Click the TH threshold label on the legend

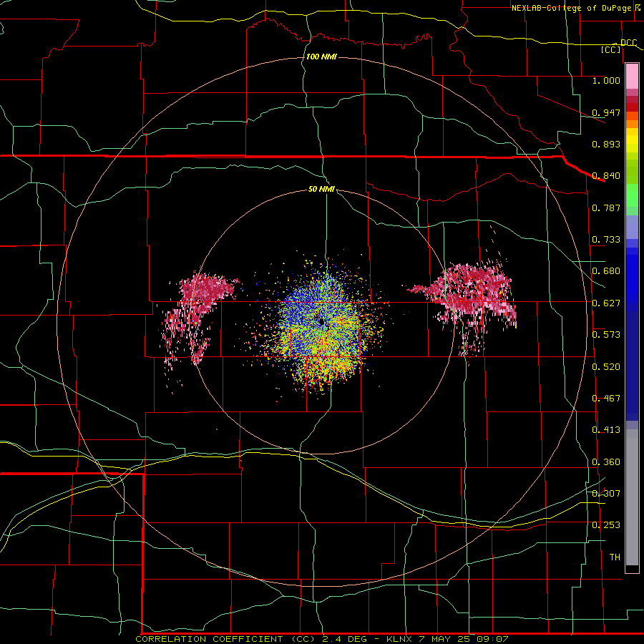[x=615, y=557]
